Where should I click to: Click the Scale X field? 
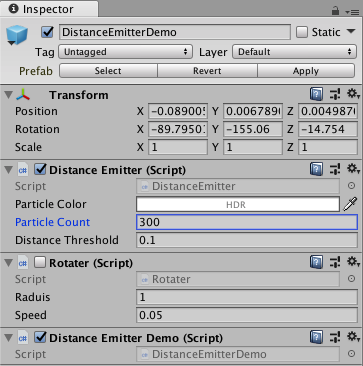[x=178, y=147]
